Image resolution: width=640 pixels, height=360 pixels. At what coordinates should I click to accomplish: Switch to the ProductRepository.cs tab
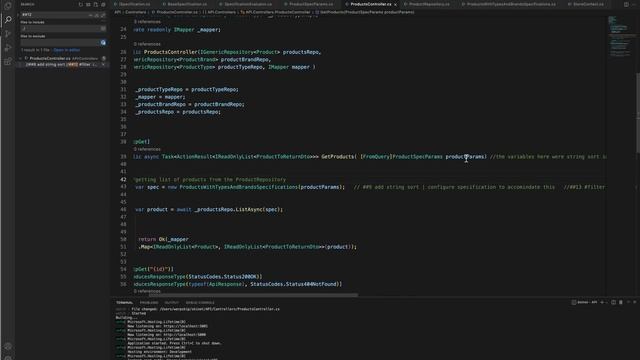(x=427, y=4)
